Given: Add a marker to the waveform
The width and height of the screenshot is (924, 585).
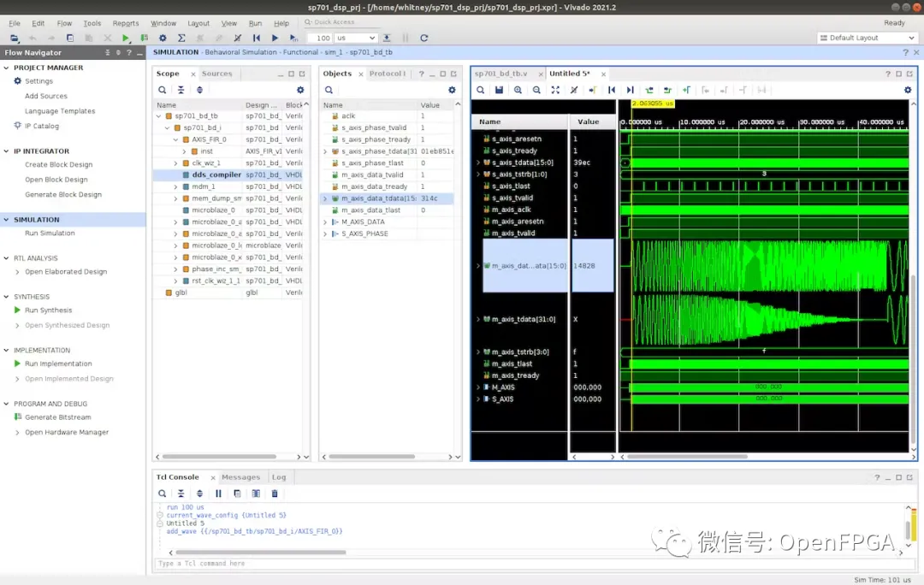Looking at the screenshot, I should tap(686, 90).
